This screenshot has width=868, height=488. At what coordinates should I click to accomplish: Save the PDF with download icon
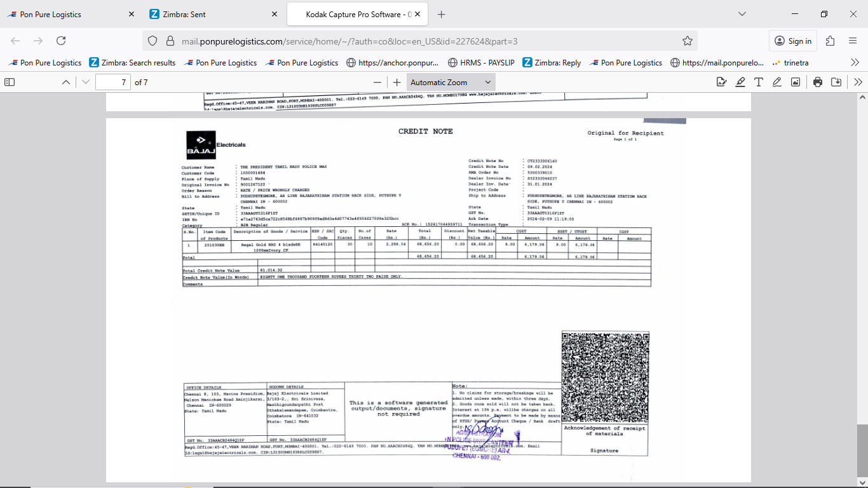click(836, 82)
